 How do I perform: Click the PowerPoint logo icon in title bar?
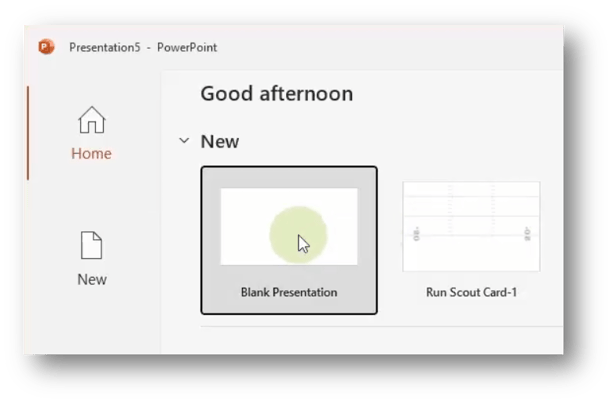coord(46,47)
